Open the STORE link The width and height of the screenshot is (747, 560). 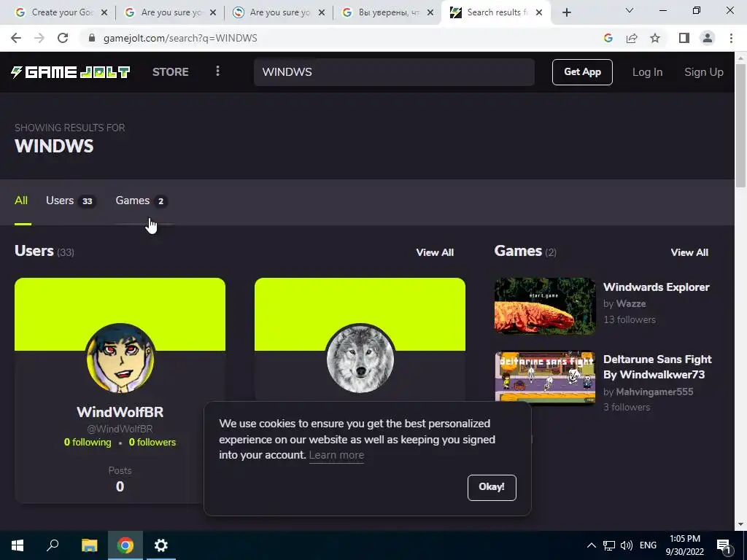tap(171, 72)
